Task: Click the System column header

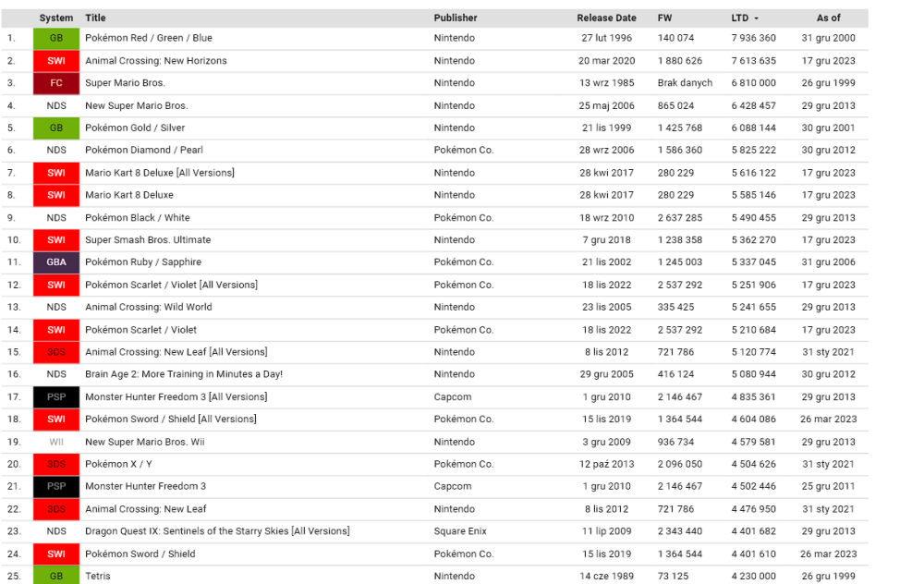Action: (x=56, y=18)
